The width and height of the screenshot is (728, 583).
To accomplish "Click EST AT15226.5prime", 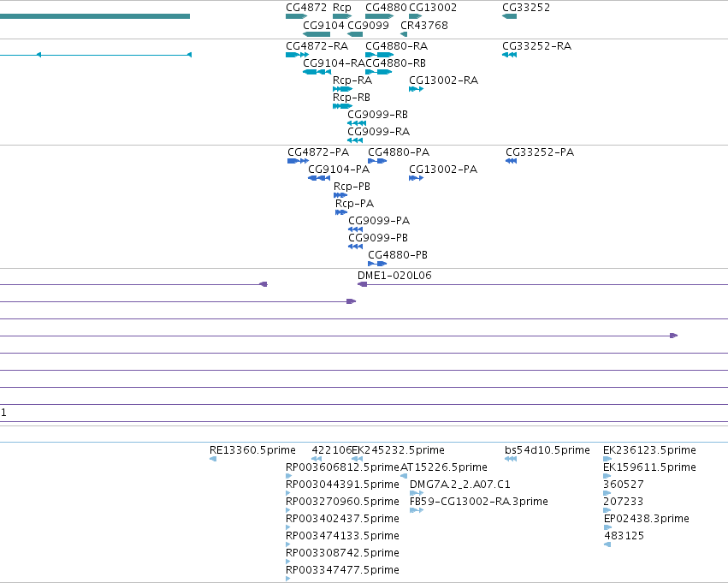I will pyautogui.click(x=444, y=467).
